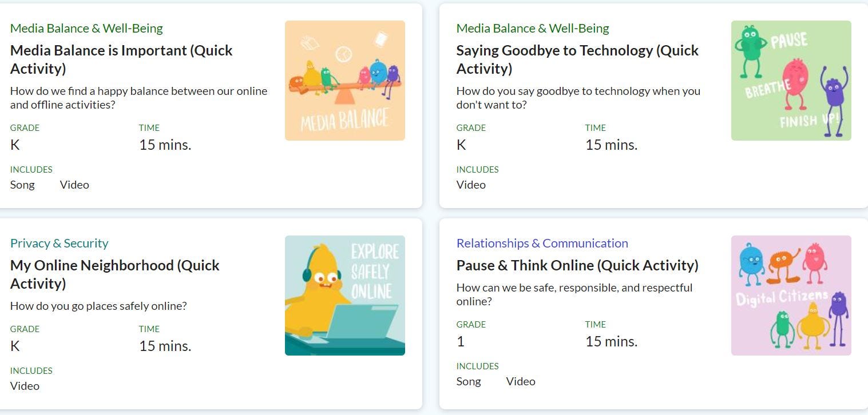Viewport: 868px width, 415px height.
Task: Click the Explore Safely Online thumbnail
Action: pyautogui.click(x=345, y=296)
